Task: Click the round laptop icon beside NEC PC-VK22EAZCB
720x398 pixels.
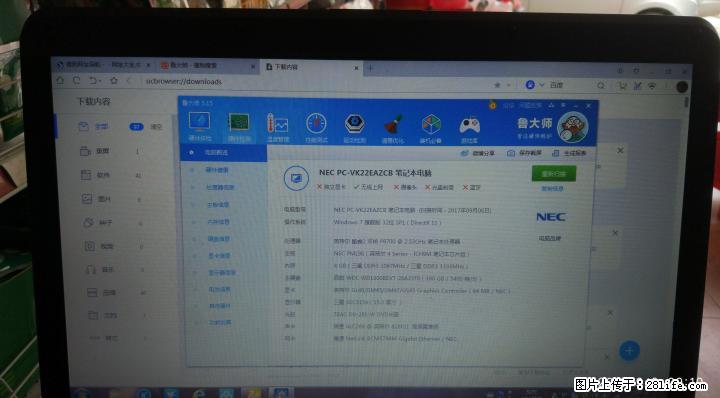Action: [x=296, y=178]
